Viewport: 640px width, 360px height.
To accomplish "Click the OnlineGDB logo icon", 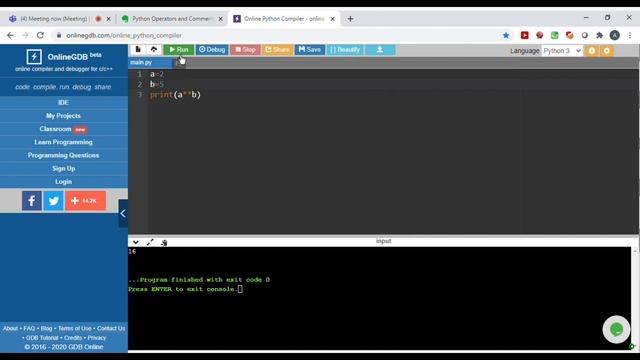I will coord(34,57).
